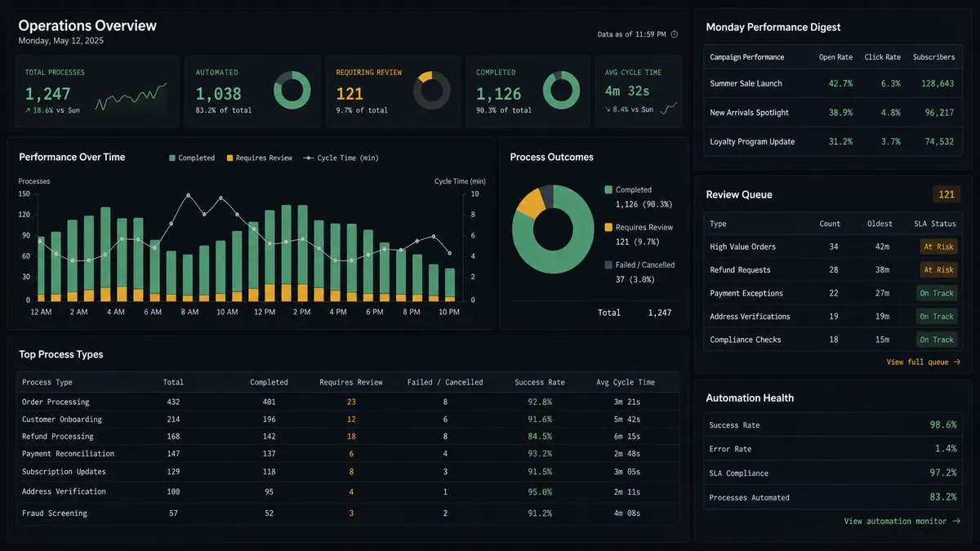This screenshot has height=551, width=980.
Task: Select the Subscription Updates row
Action: pos(348,472)
